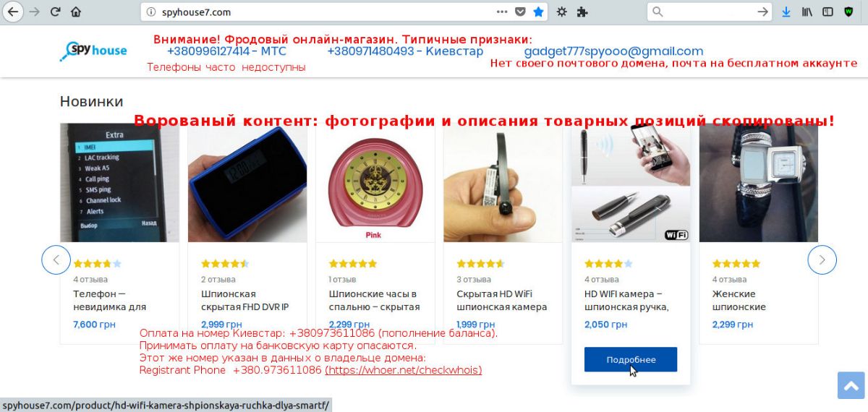Save page to Pocket icon
This screenshot has width=868, height=412.
pos(520,12)
